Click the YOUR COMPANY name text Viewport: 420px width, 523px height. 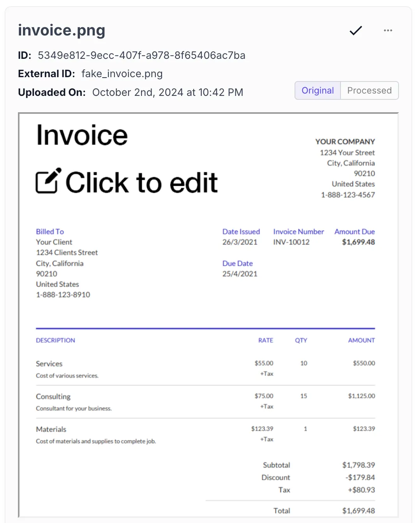click(x=345, y=142)
